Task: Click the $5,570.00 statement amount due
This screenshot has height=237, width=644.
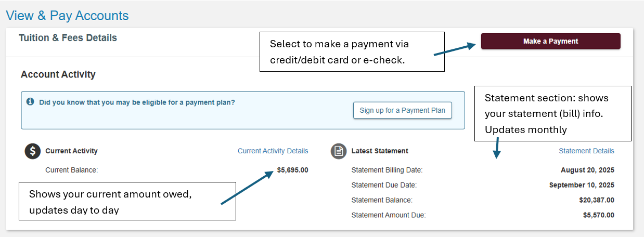Action: 598,215
